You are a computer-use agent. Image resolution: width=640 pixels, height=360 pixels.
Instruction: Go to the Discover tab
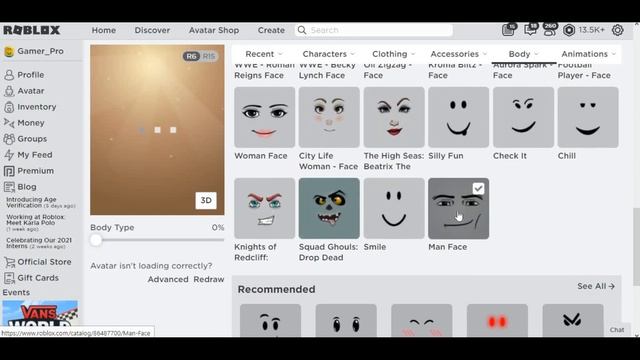[x=152, y=30]
